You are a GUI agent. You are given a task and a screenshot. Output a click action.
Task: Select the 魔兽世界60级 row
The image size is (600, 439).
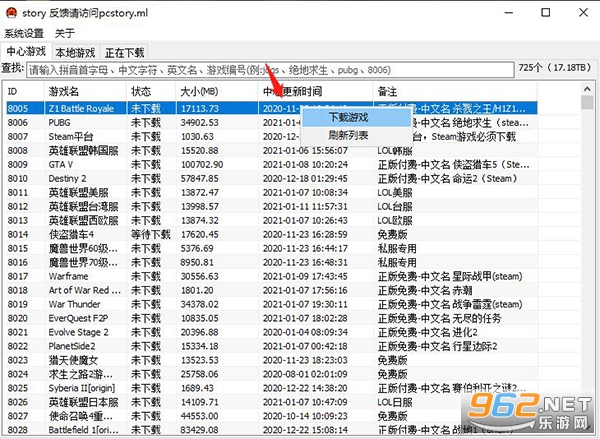[272, 248]
